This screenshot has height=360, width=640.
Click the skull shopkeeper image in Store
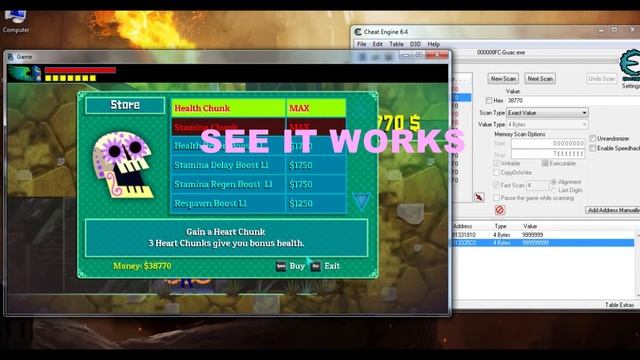click(x=123, y=164)
